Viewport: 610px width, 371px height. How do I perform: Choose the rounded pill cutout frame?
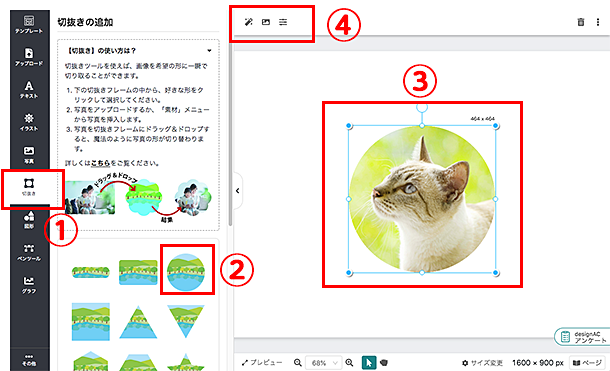pyautogui.click(x=91, y=272)
